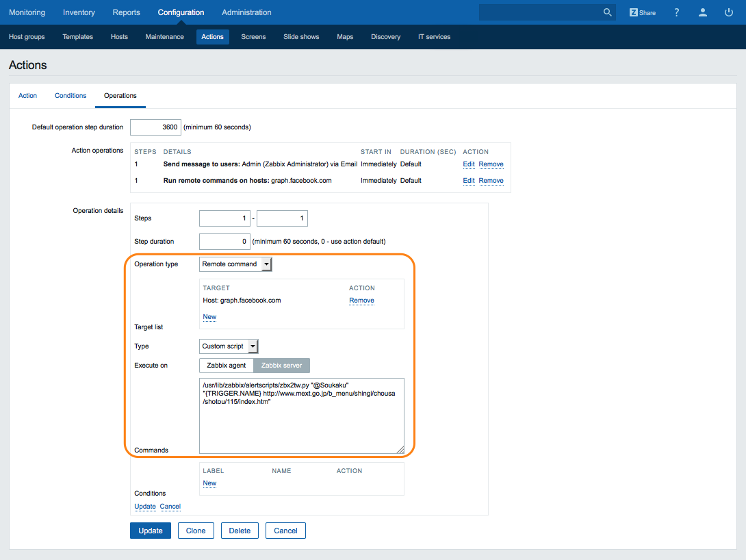
Task: Open the help question mark icon
Action: point(677,12)
